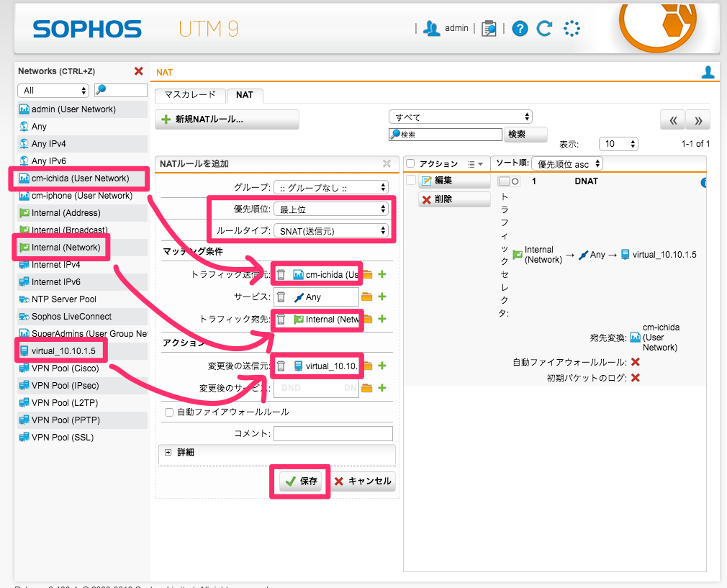Add new changed source with green plus
The height and width of the screenshot is (588, 727).
click(x=382, y=366)
